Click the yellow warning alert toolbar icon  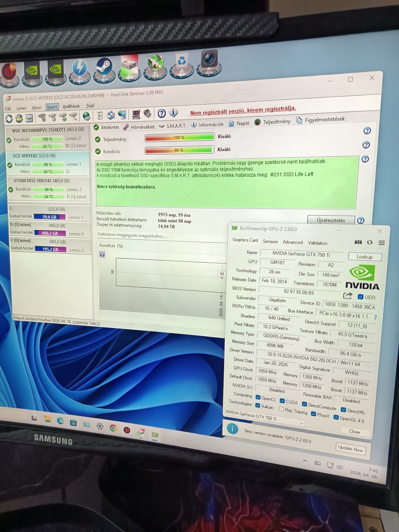tap(19, 118)
